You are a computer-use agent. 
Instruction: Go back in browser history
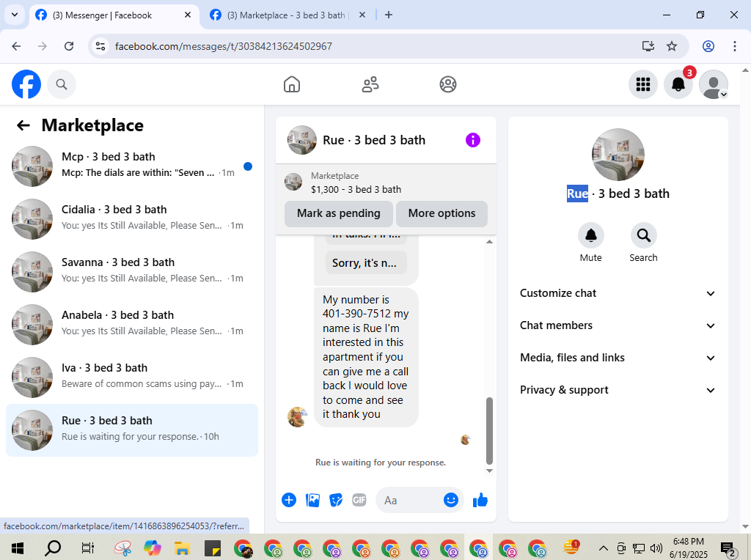click(16, 46)
